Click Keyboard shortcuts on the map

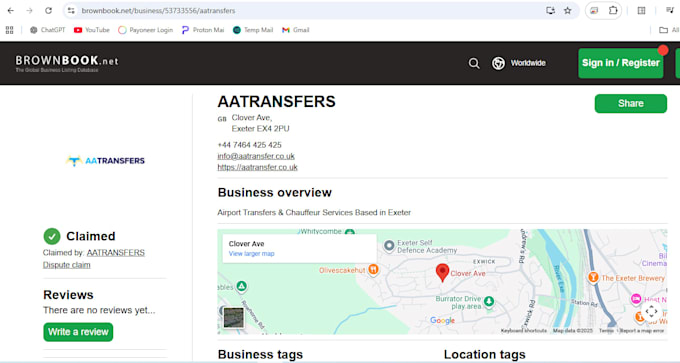523,331
